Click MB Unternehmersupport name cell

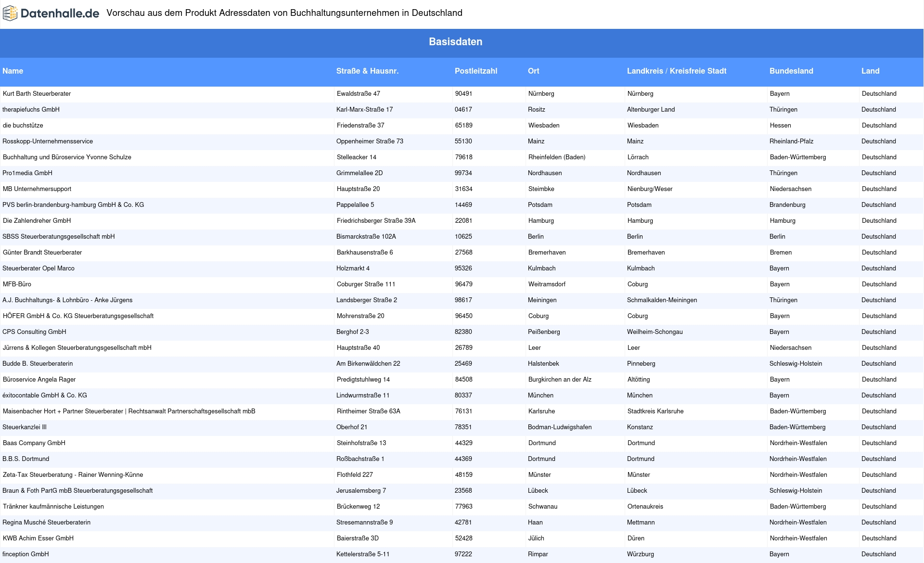pos(37,189)
